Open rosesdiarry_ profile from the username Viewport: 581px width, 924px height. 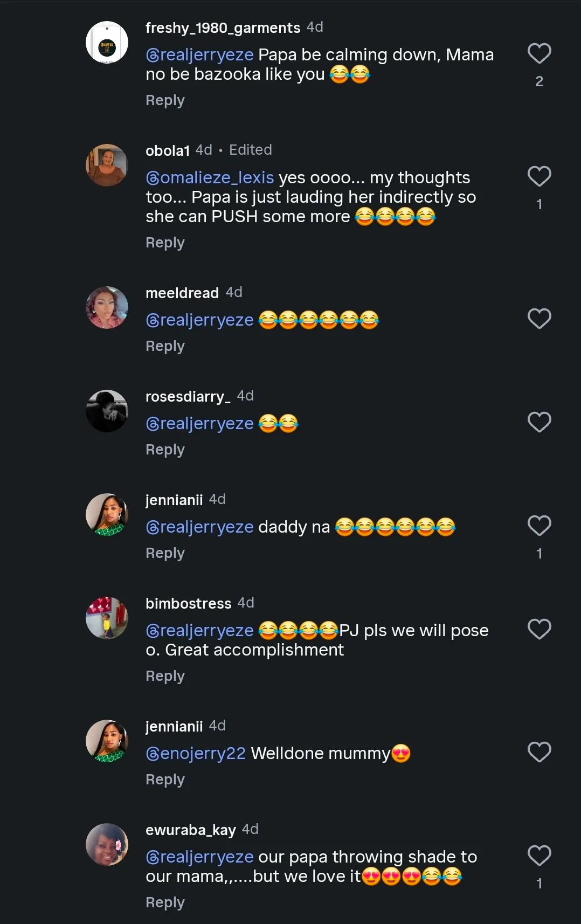tap(188, 397)
